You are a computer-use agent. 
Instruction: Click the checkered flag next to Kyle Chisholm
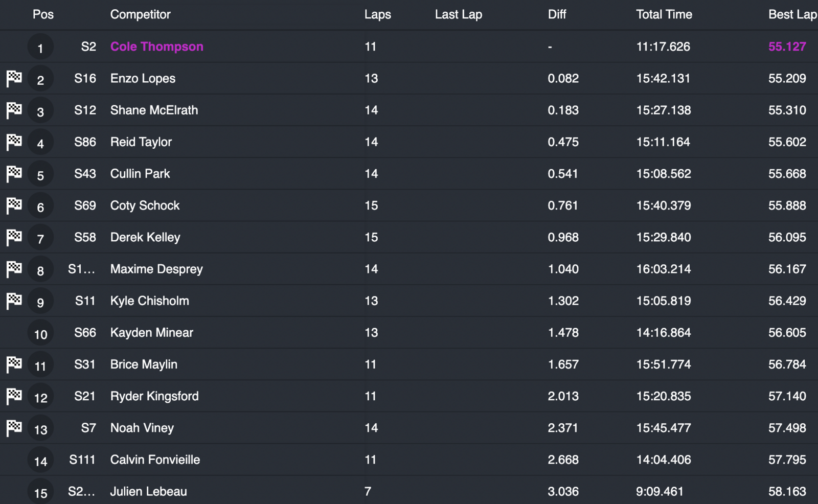[14, 301]
